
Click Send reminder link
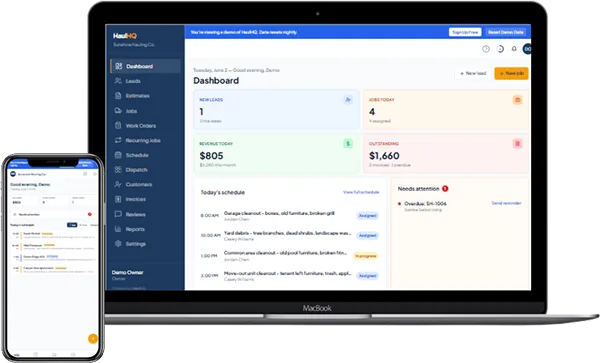point(506,203)
